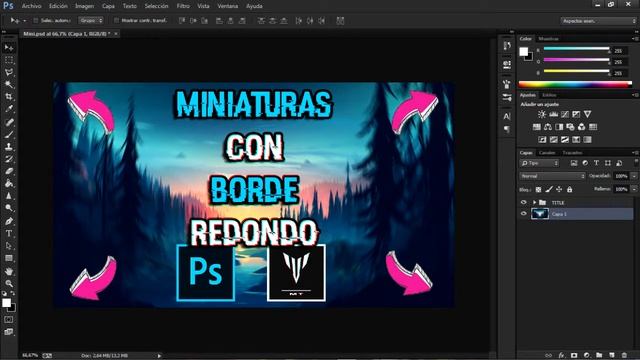640x360 pixels.
Task: Open the Grupo dropdown in options bar
Action: pyautogui.click(x=91, y=20)
